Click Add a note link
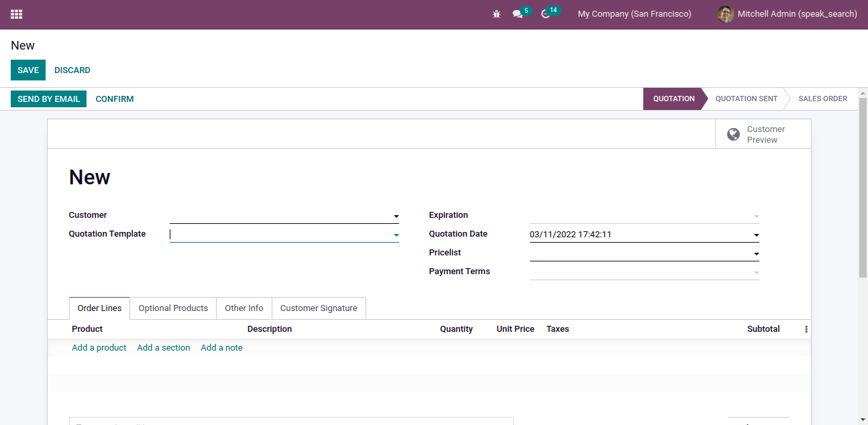868x425 pixels. pyautogui.click(x=221, y=348)
